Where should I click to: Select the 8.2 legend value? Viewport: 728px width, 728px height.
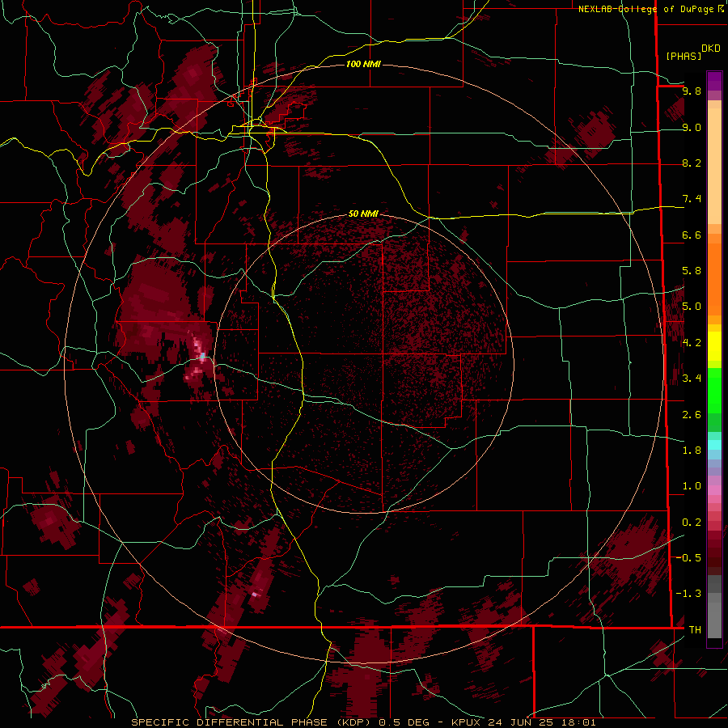tap(692, 163)
